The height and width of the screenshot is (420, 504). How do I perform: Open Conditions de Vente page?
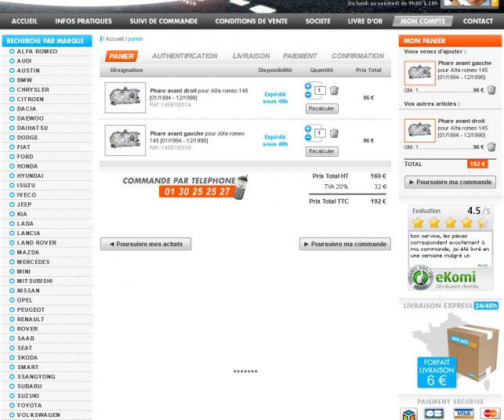tap(252, 21)
